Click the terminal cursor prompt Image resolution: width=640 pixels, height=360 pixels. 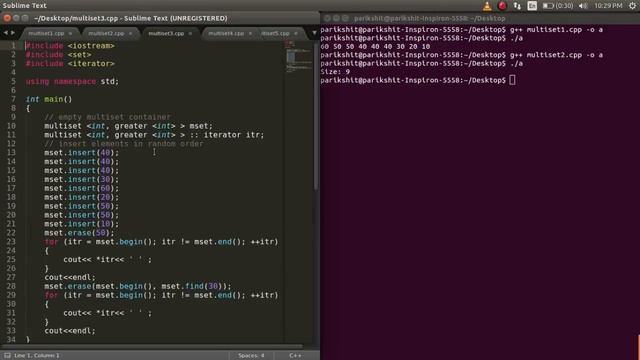(x=512, y=80)
